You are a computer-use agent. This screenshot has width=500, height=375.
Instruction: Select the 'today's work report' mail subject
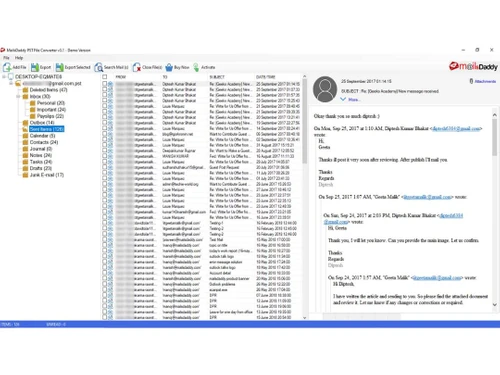click(230, 251)
